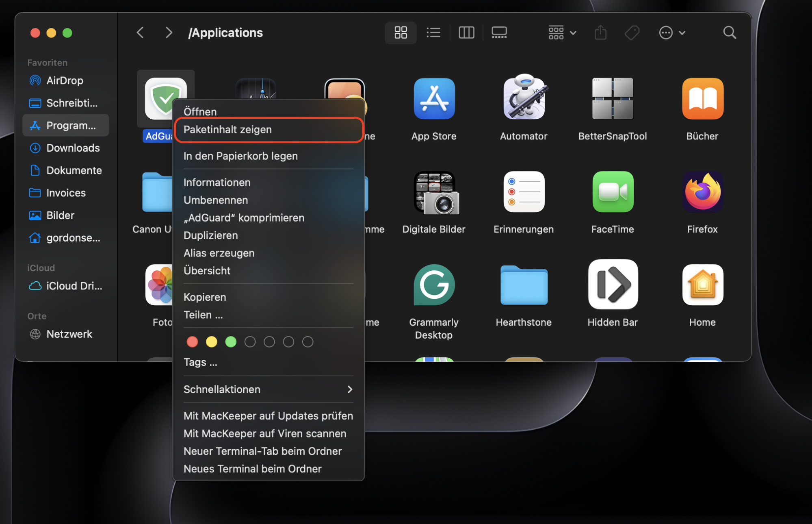Screen dimensions: 812x524
Task: Open Netzwerk in the sidebar
Action: click(65, 334)
